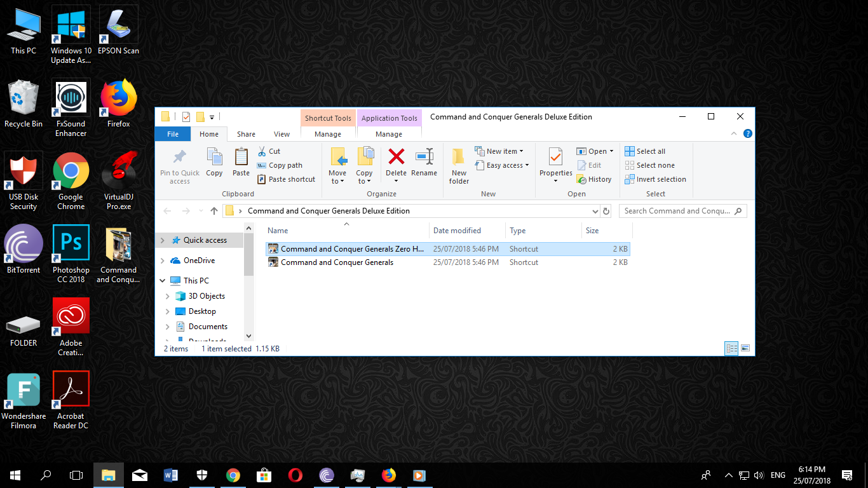Screen dimensions: 868x488
Task: Select Desktop in the navigation pane
Action: click(202, 311)
